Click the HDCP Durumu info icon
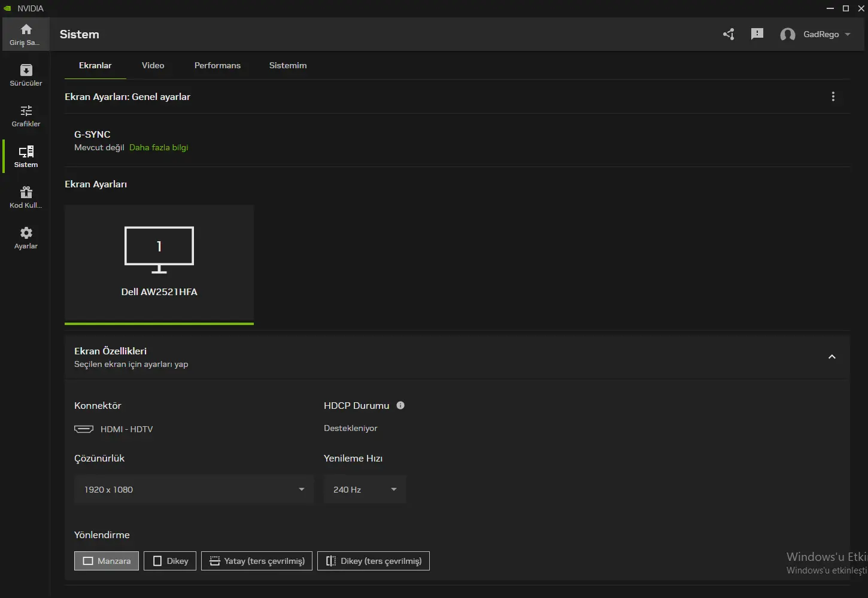 [x=400, y=405]
